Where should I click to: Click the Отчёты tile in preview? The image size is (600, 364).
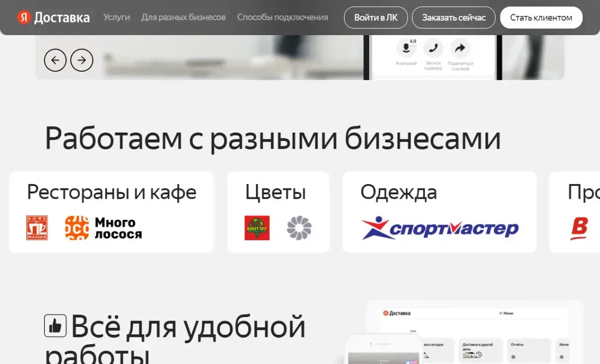529,351
